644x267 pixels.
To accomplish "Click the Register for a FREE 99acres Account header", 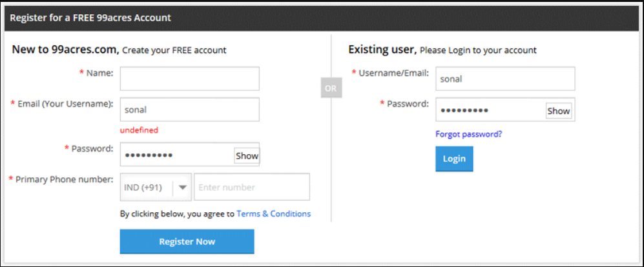I will (x=90, y=18).
